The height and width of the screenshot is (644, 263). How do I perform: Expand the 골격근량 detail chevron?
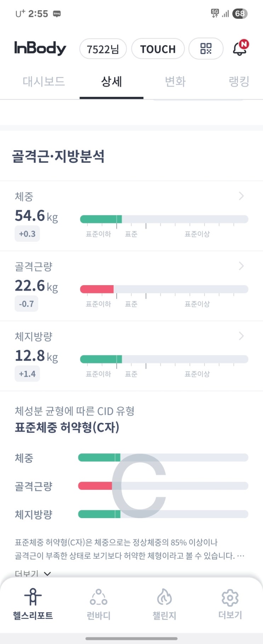(x=241, y=266)
